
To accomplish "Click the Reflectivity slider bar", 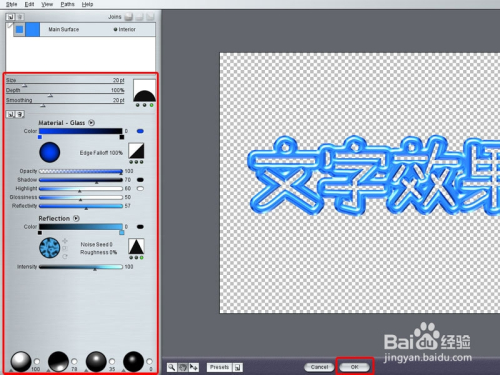I will pos(81,206).
